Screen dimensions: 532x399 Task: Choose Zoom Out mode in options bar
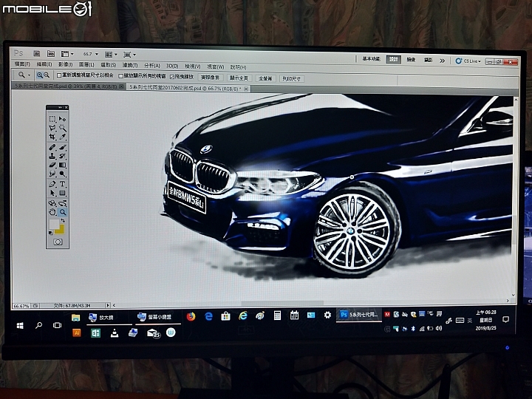[x=47, y=75]
